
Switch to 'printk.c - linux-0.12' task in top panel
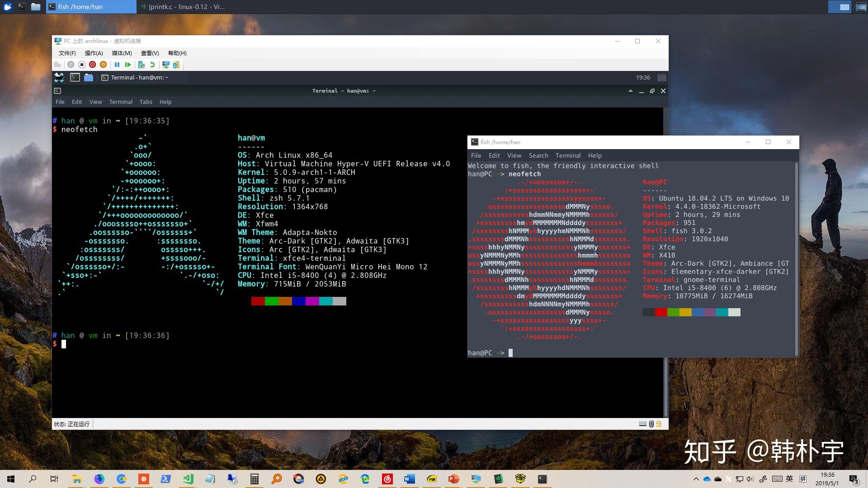click(182, 7)
